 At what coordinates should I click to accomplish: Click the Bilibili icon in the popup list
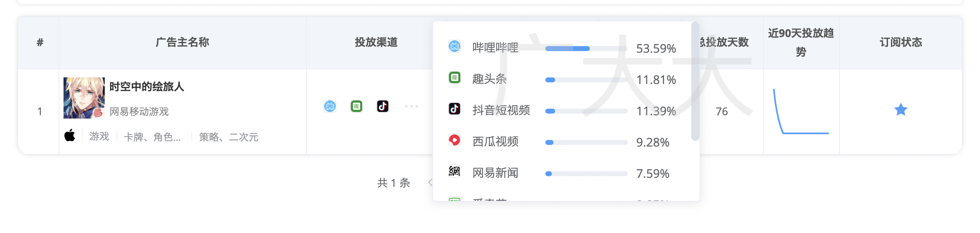(455, 46)
